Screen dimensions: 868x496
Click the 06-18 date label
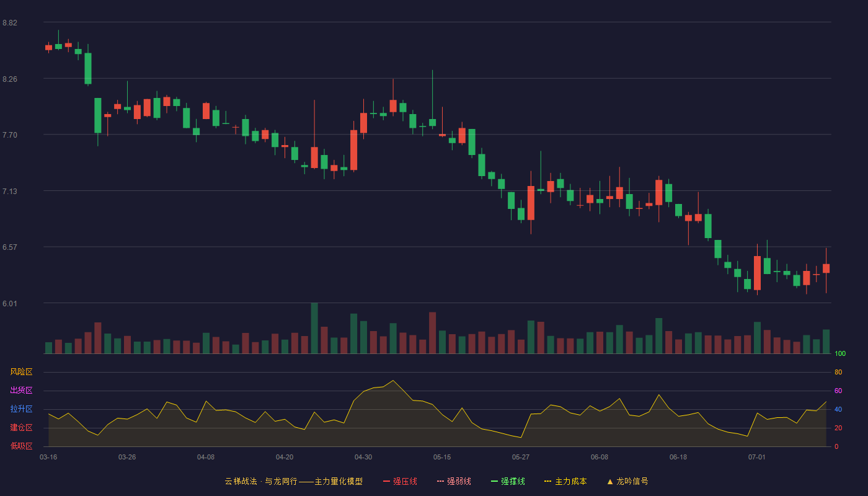tap(678, 457)
